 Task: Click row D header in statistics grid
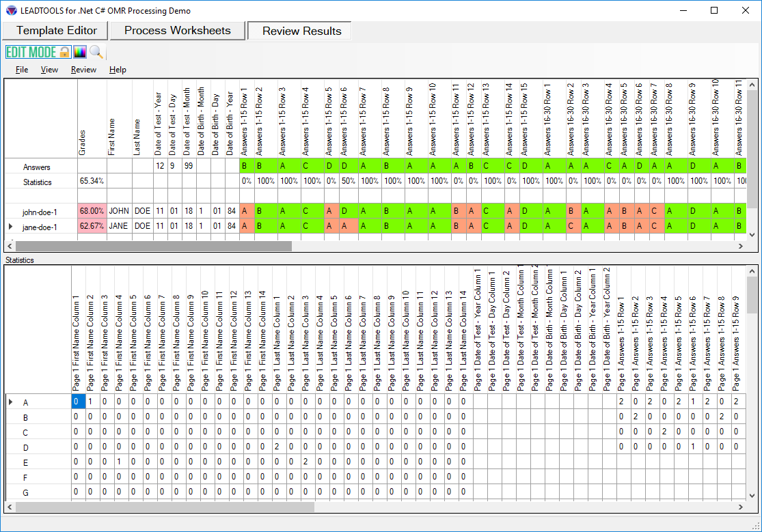coord(38,447)
